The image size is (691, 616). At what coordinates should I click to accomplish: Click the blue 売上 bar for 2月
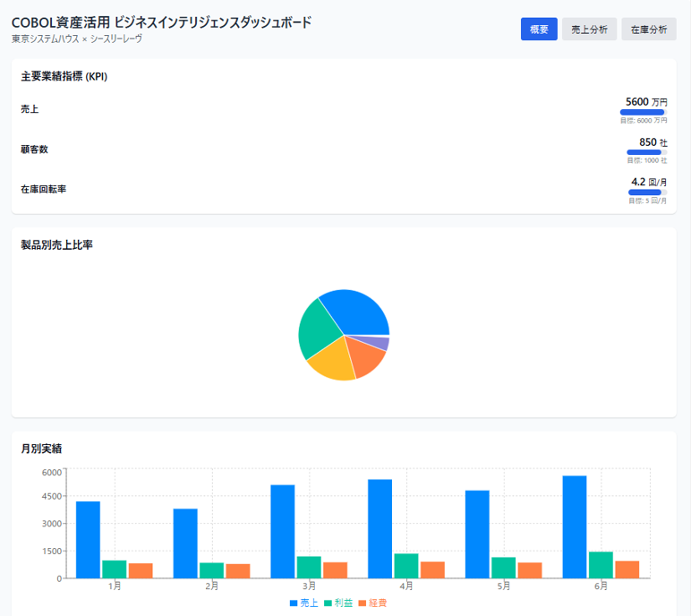click(185, 543)
